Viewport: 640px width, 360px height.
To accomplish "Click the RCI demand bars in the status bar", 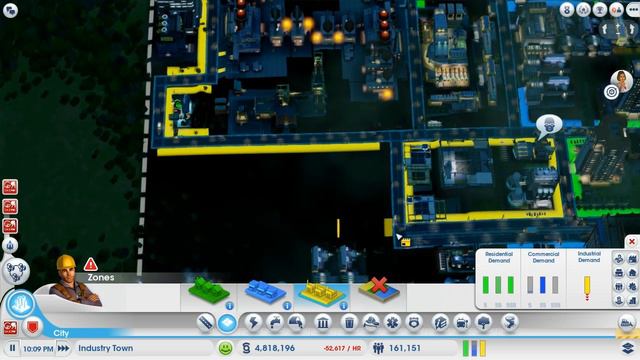I will pos(474,348).
